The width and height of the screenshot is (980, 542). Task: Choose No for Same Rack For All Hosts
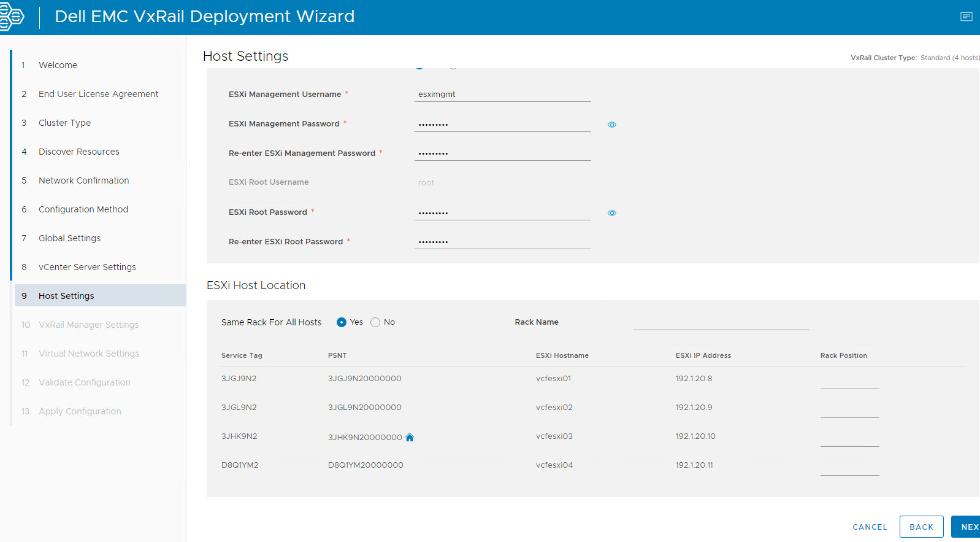click(x=375, y=322)
